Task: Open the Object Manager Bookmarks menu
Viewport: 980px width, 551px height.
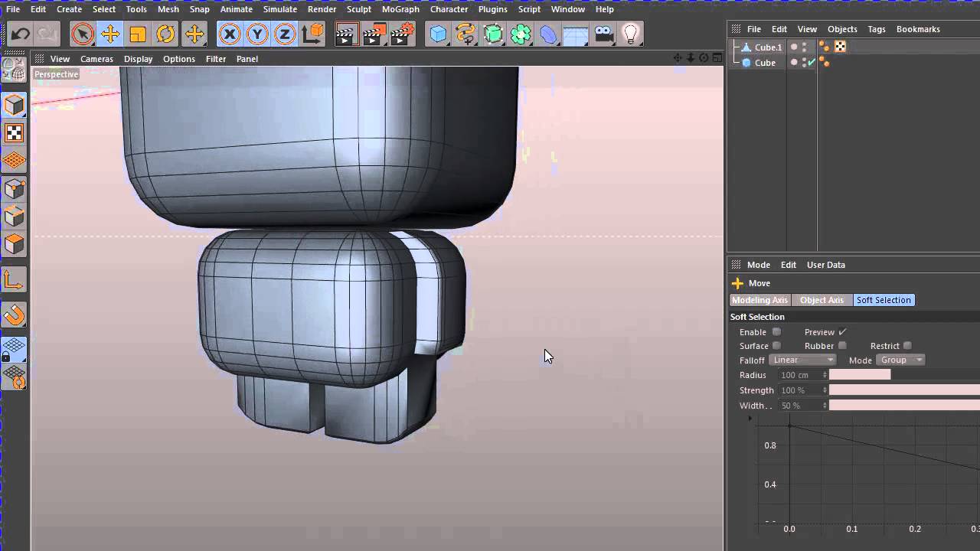Action: point(918,29)
